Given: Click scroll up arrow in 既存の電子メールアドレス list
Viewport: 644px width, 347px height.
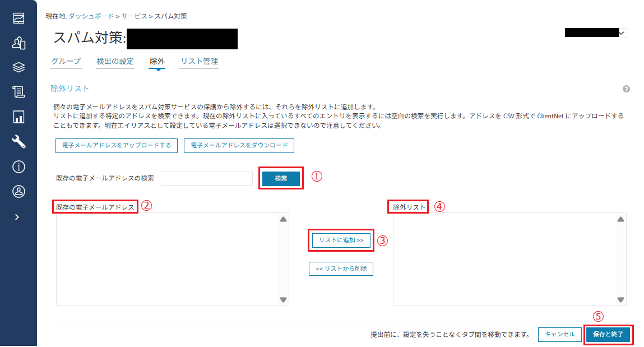Looking at the screenshot, I should (284, 219).
